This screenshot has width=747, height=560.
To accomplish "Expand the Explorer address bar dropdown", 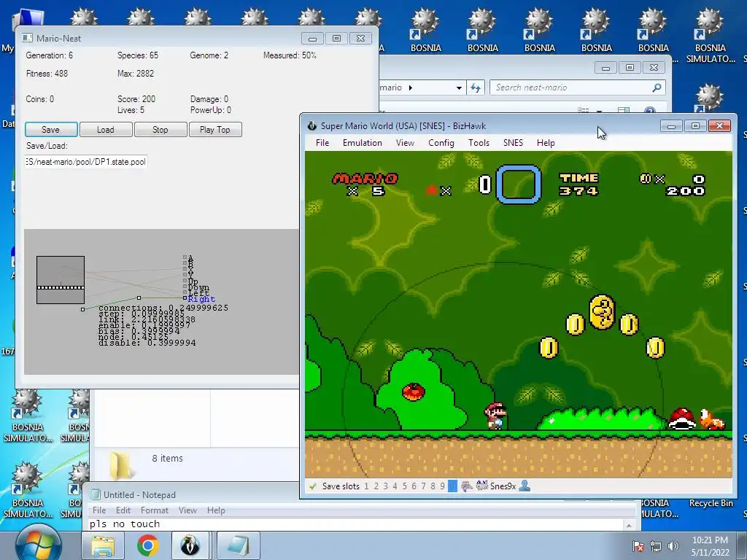I will point(459,87).
